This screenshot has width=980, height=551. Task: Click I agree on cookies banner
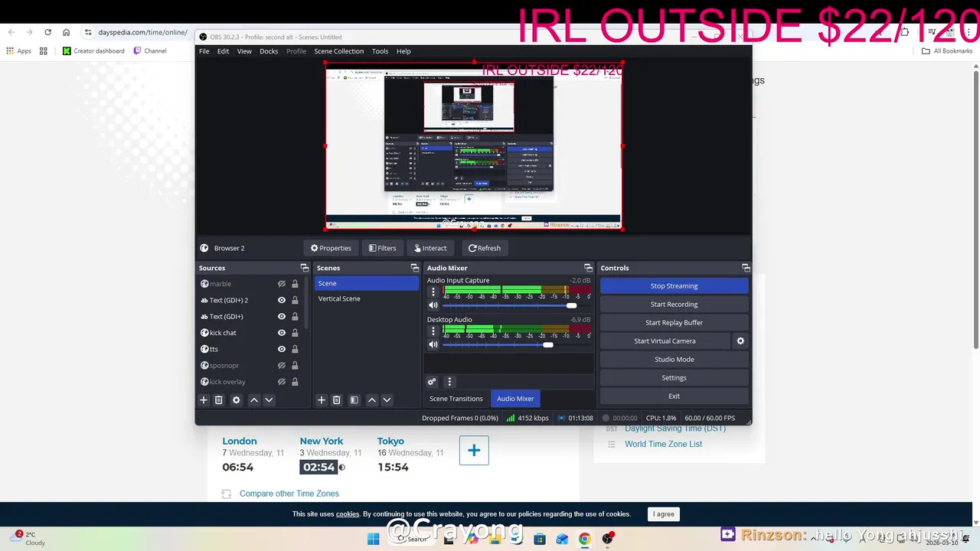point(664,514)
